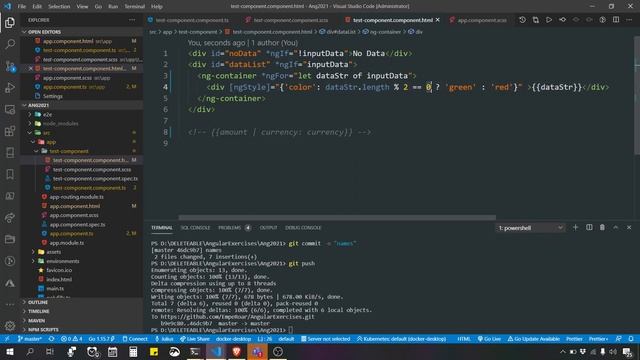The width and height of the screenshot is (640, 360).
Task: Switch to the SQL Console tab
Action: 195,228
